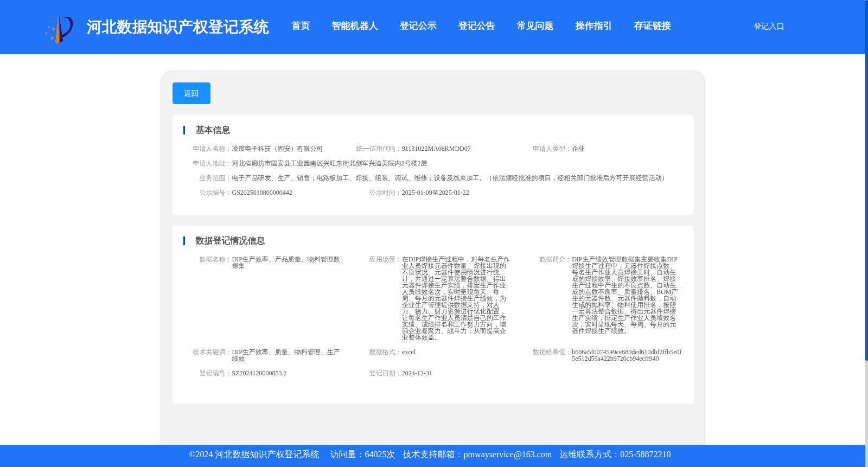Click the 访问量：64025次 footer text
Screen dimensions: 868x467
point(362,455)
